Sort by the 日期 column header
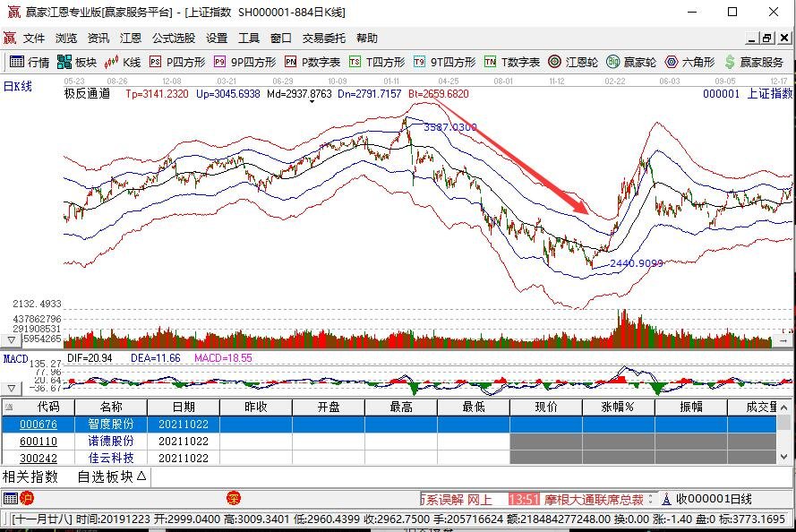Image resolution: width=796 pixels, height=532 pixels. pyautogui.click(x=184, y=408)
